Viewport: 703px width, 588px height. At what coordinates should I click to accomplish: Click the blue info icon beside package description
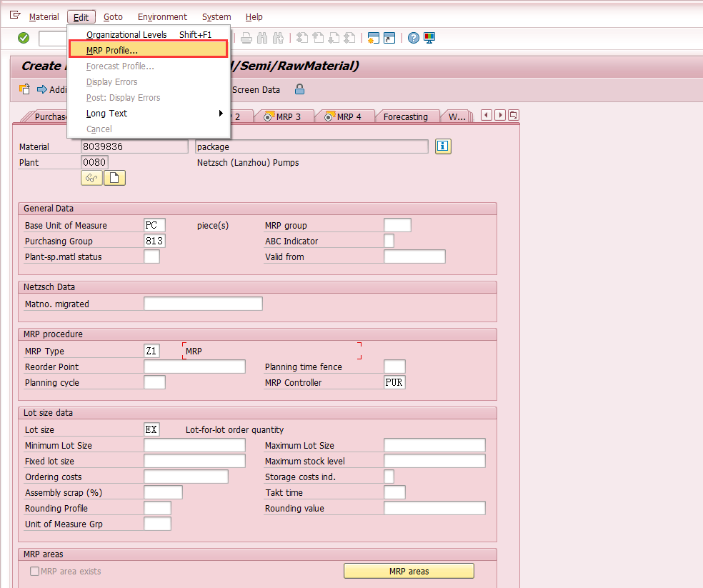(442, 146)
